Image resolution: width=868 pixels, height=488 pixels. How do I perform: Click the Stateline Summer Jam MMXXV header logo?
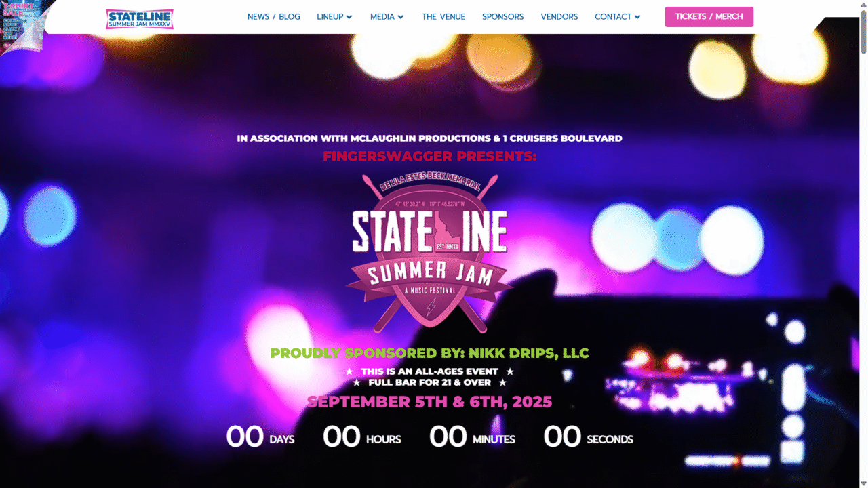click(140, 19)
